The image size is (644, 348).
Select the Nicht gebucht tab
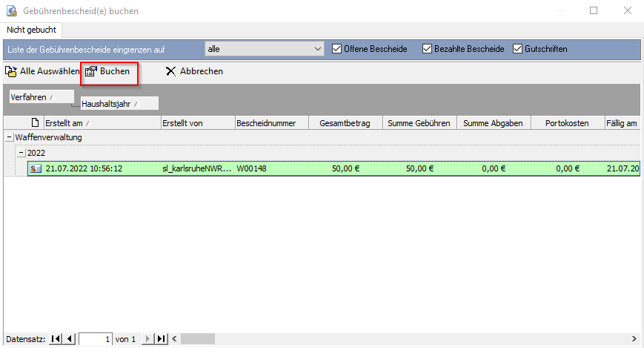[x=32, y=30]
